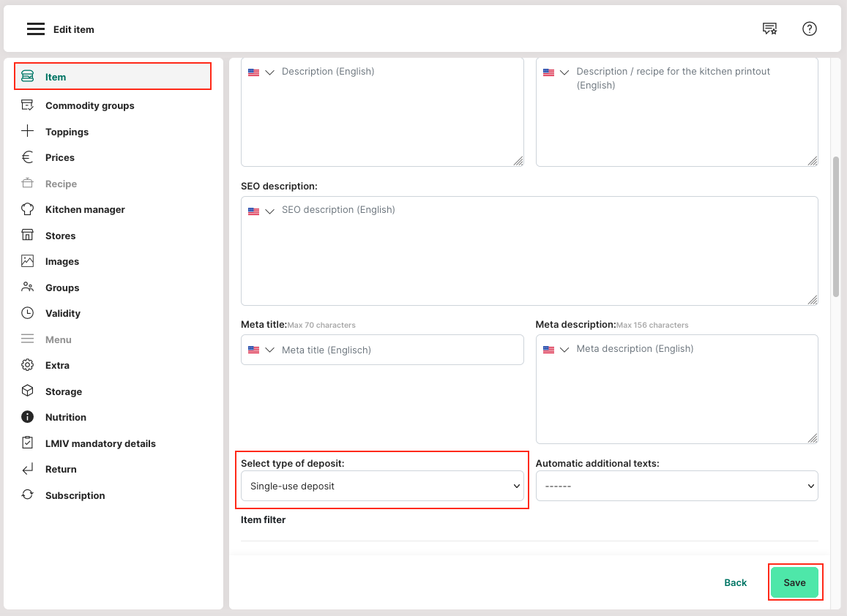The height and width of the screenshot is (616, 847).
Task: Click the Validity clock icon
Action: 27,313
